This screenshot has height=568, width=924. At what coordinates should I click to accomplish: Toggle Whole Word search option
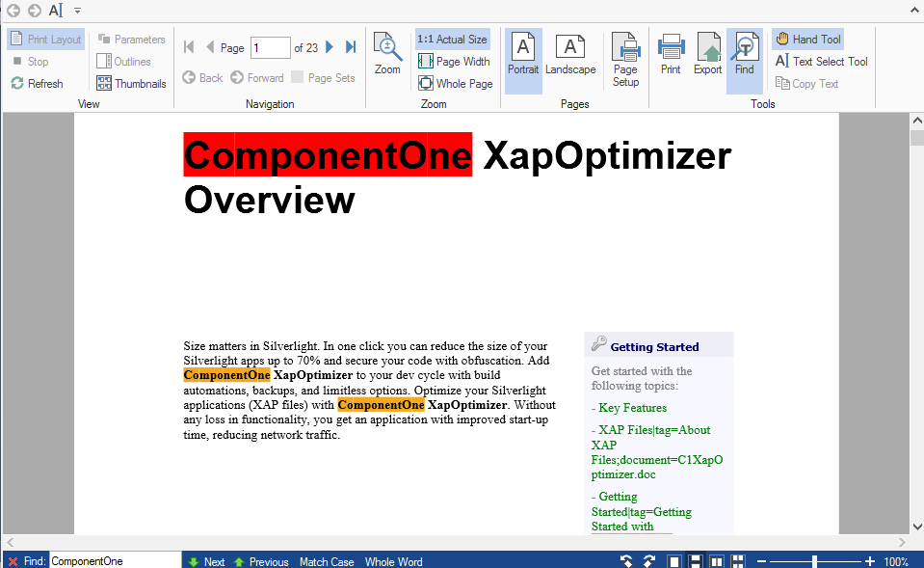393,561
